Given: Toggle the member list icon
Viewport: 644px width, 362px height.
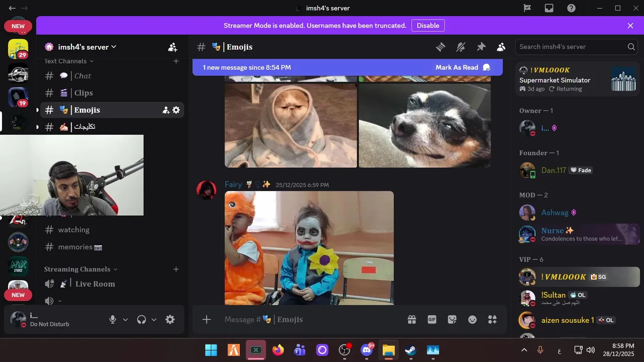Looking at the screenshot, I should 501,47.
